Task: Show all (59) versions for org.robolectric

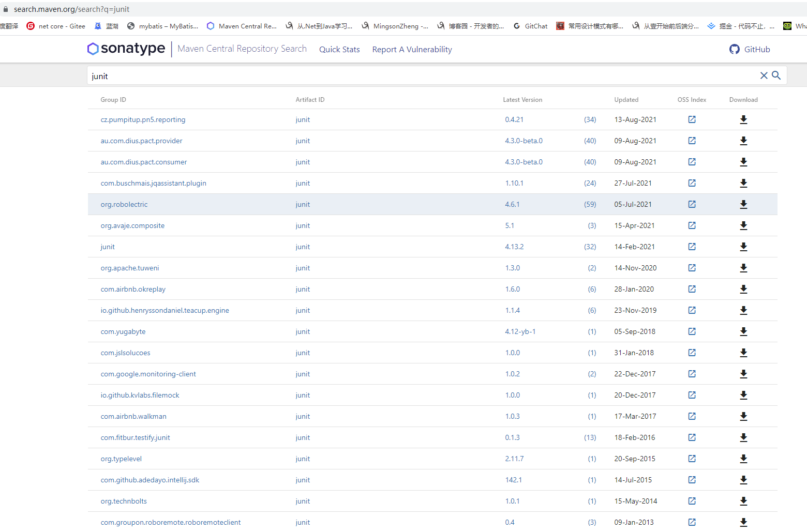Action: [590, 204]
